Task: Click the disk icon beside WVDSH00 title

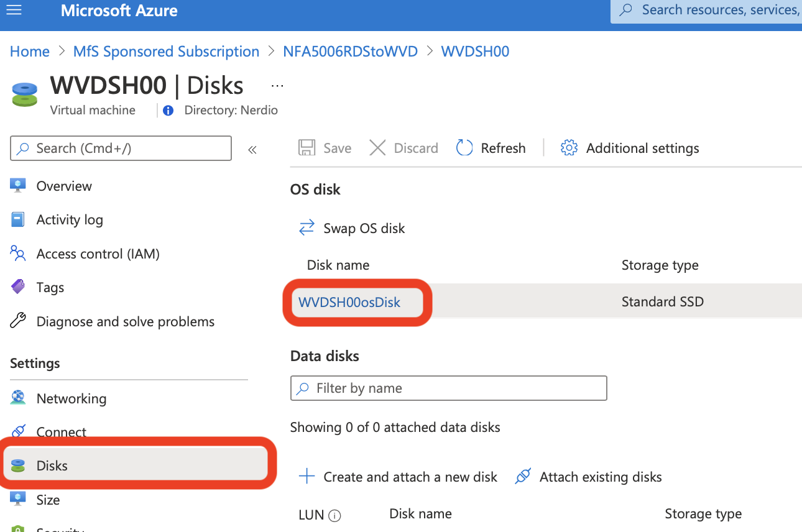Action: (x=24, y=93)
